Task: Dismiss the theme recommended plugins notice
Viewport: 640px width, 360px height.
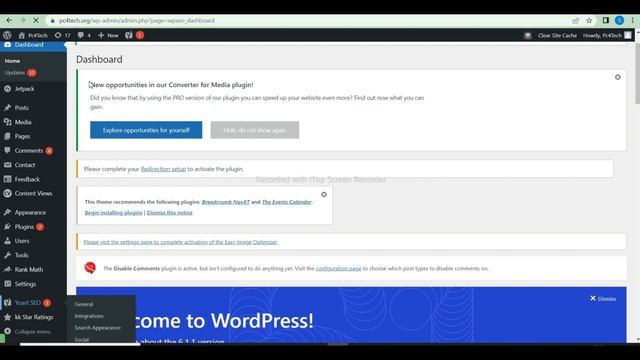Action: 324,195
